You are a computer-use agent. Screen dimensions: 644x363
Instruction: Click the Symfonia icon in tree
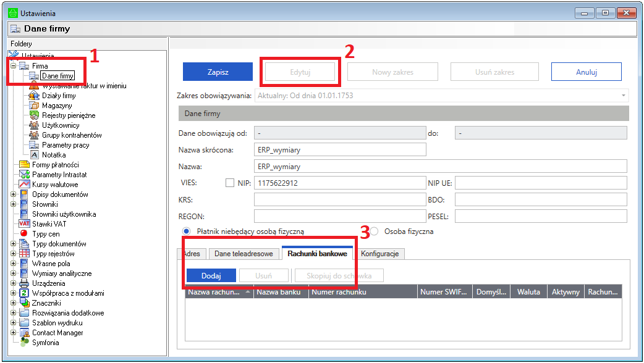tap(25, 343)
